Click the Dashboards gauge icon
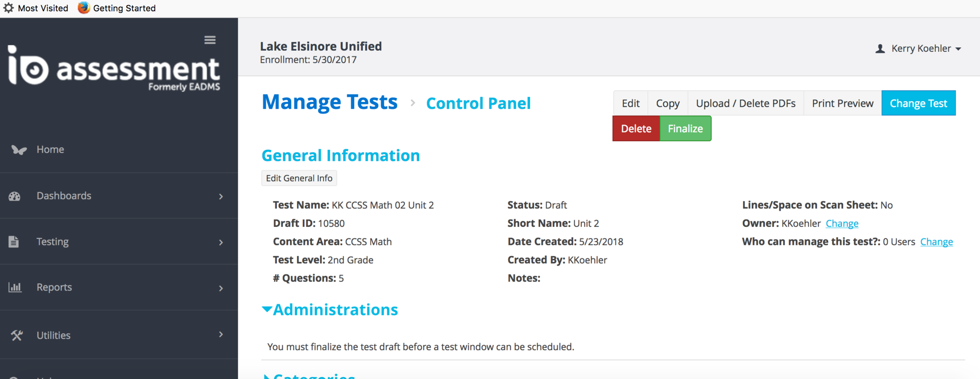Screen dimensions: 980x379 pos(14,196)
